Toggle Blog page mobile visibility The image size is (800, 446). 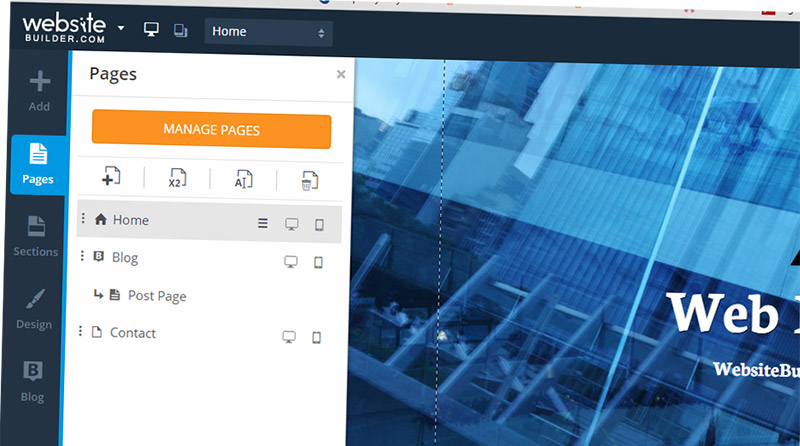pos(318,262)
